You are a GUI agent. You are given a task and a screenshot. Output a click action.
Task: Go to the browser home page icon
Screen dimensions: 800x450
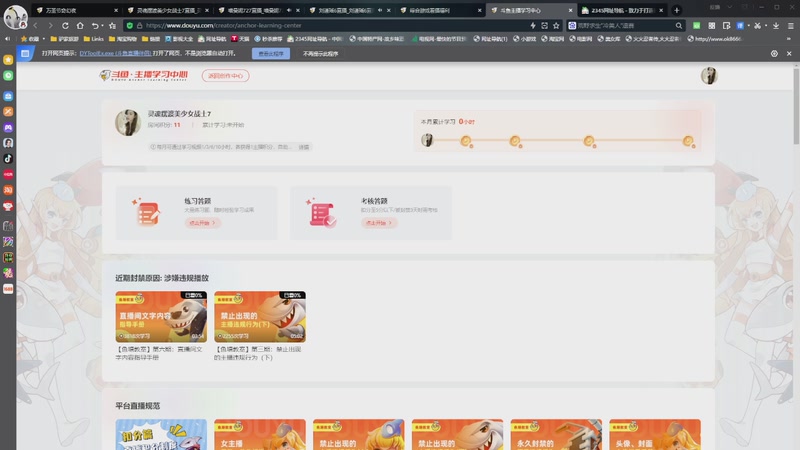click(80, 26)
